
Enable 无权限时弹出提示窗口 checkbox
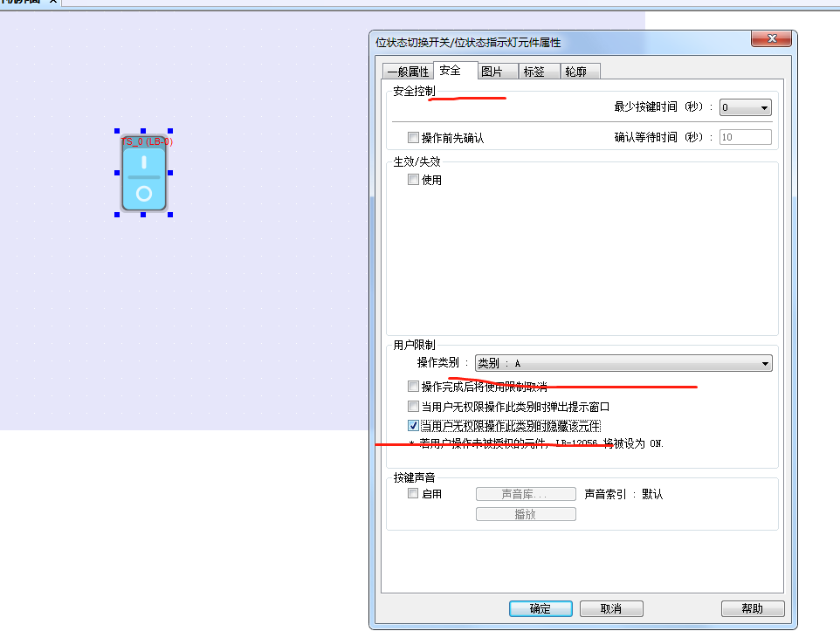(x=414, y=407)
